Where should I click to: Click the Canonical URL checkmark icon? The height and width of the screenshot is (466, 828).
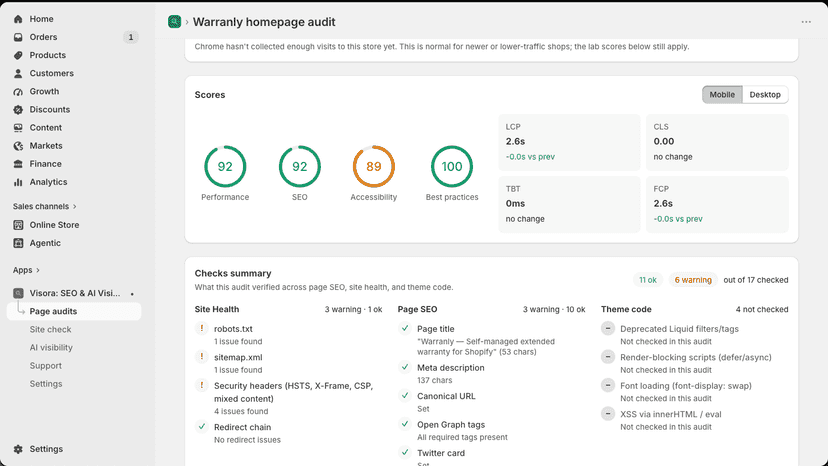tap(405, 395)
